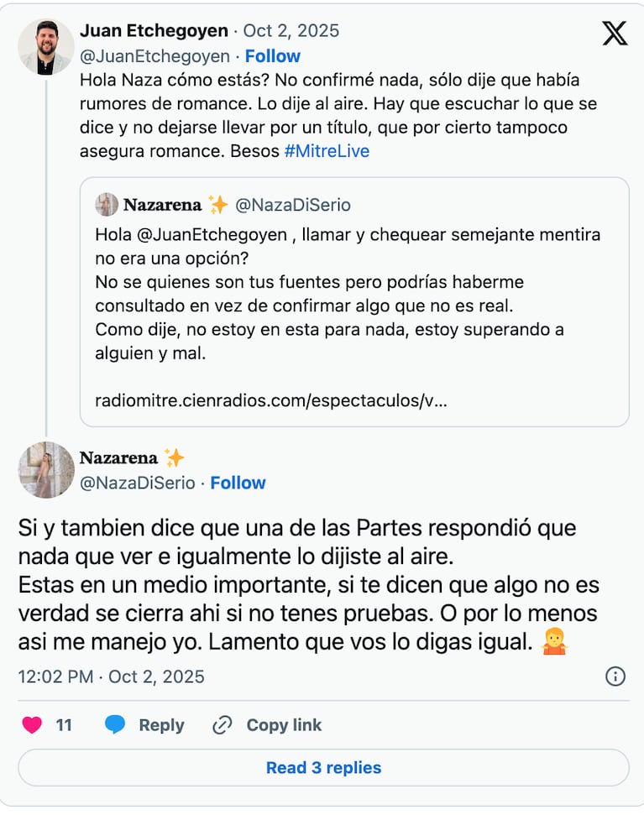Click the @NazaDiSerio handle below Nazarena
644x815 pixels.
137,483
